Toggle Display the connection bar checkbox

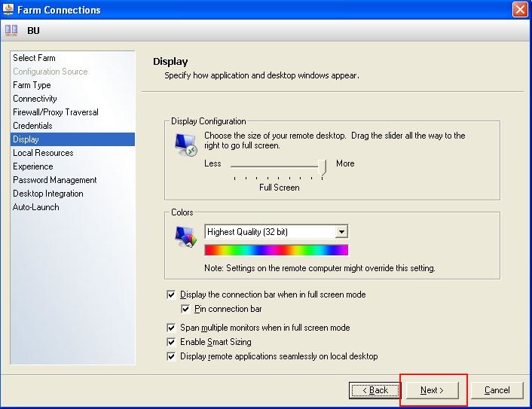pos(172,295)
